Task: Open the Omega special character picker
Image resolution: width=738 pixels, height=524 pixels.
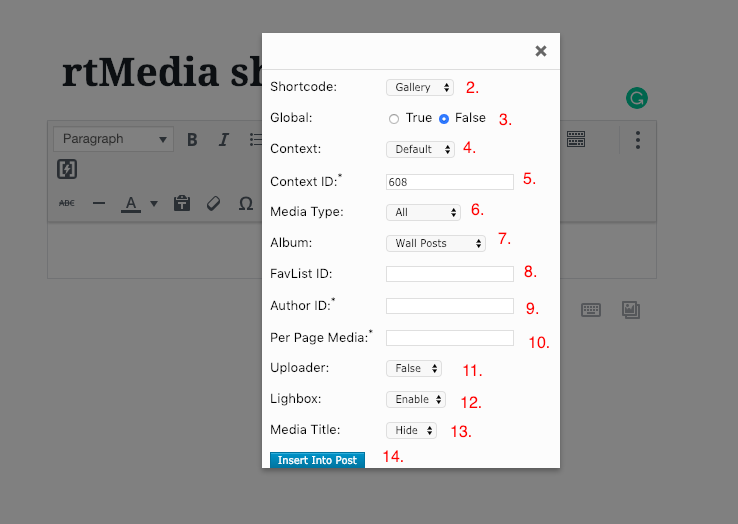Action: [245, 203]
